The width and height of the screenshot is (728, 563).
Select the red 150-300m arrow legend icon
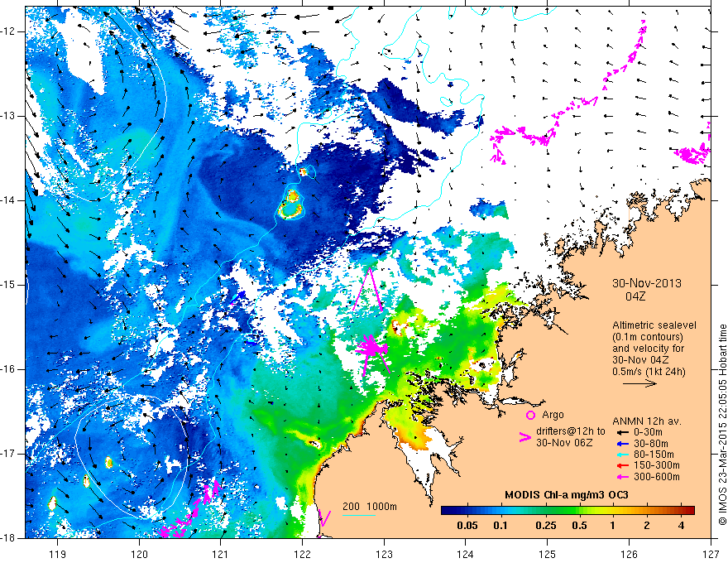[x=623, y=466]
